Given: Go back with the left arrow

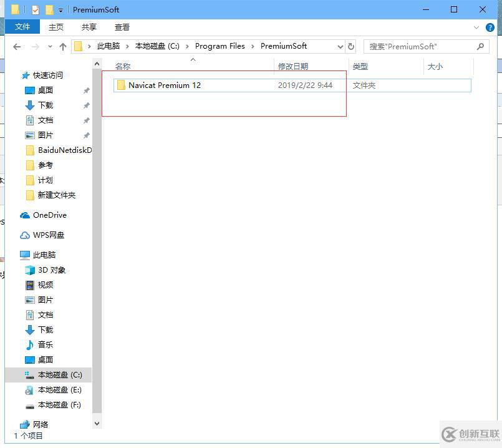Looking at the screenshot, I should pos(17,47).
